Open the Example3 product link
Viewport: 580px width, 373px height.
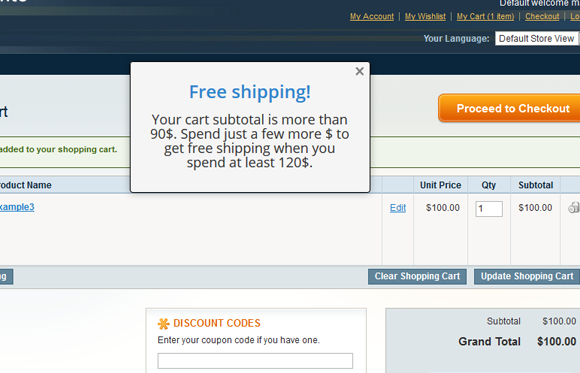(17, 207)
